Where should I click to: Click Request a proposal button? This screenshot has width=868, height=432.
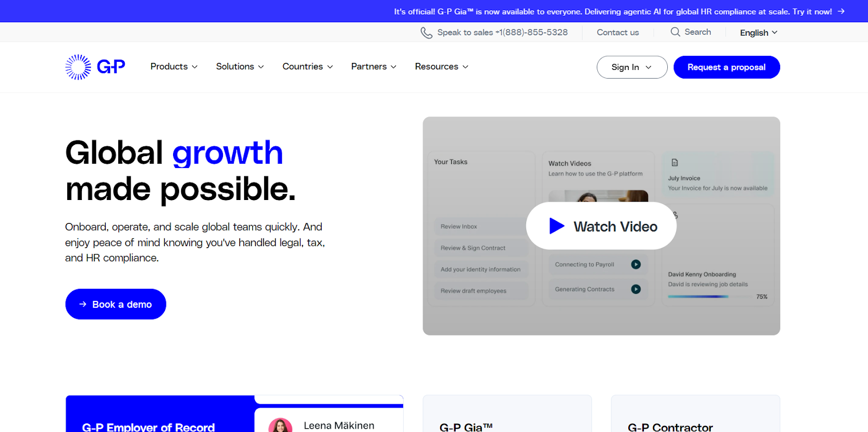click(726, 67)
